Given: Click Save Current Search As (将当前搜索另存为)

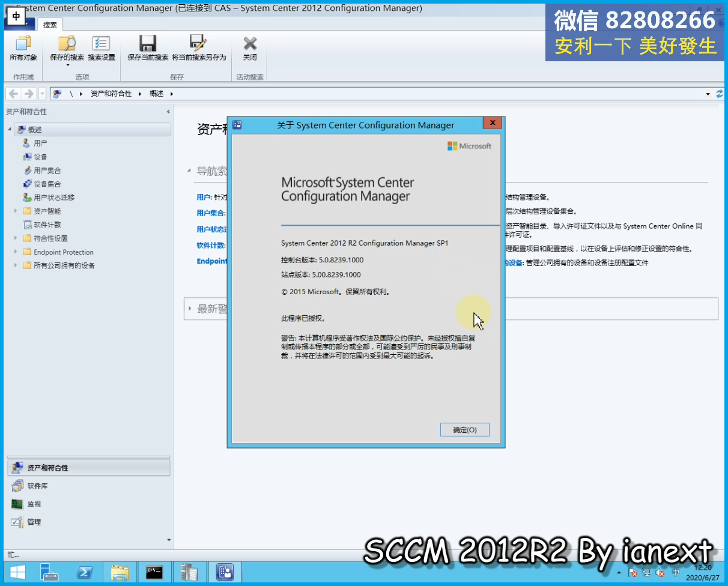Looking at the screenshot, I should click(x=199, y=49).
